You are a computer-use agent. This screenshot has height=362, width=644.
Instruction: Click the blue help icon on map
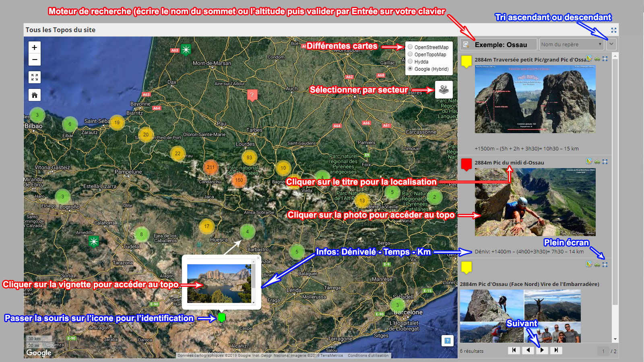tap(448, 341)
